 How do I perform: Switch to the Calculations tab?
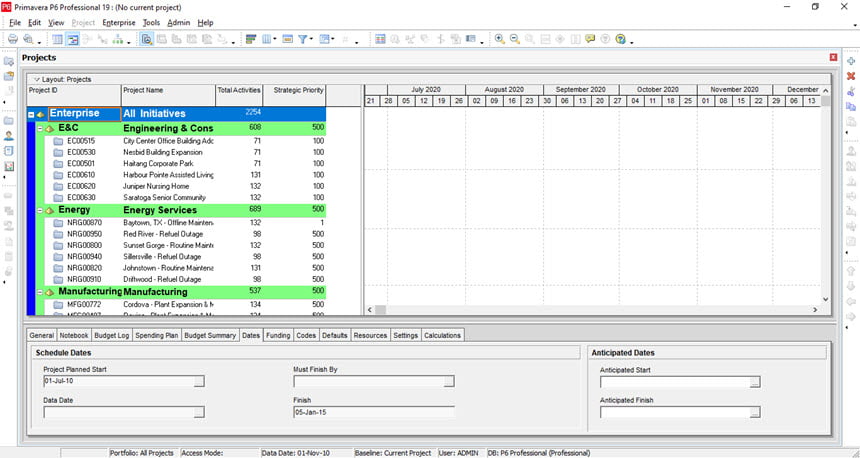(443, 335)
